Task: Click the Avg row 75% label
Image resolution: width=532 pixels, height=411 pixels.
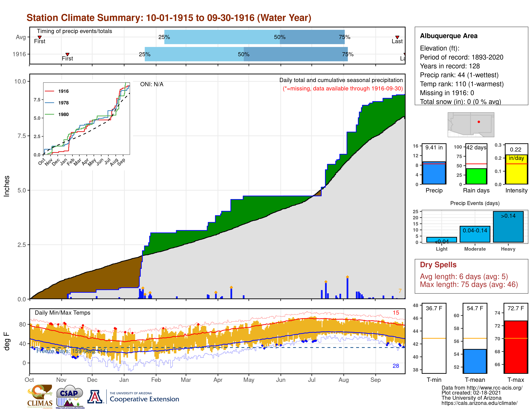Action: [345, 37]
